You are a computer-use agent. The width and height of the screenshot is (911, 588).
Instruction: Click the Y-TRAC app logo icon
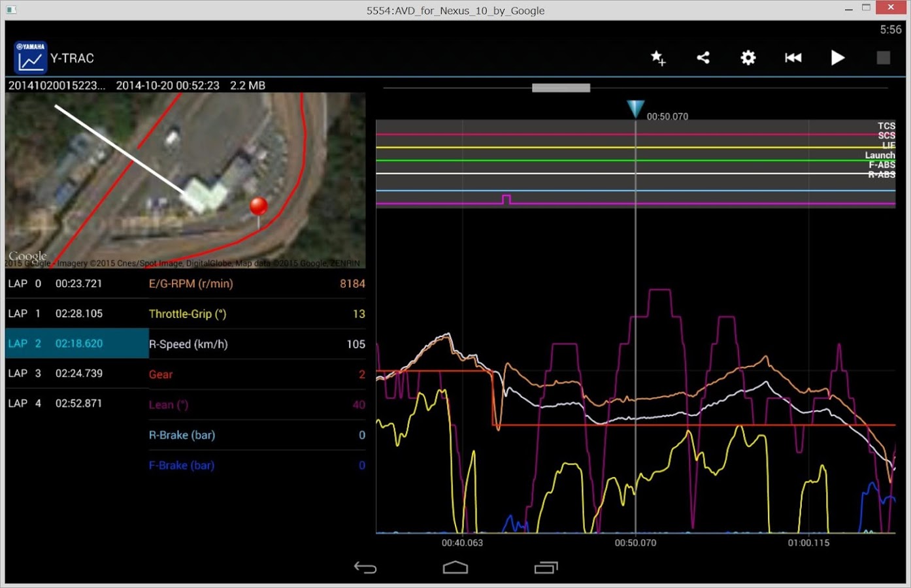pos(30,58)
